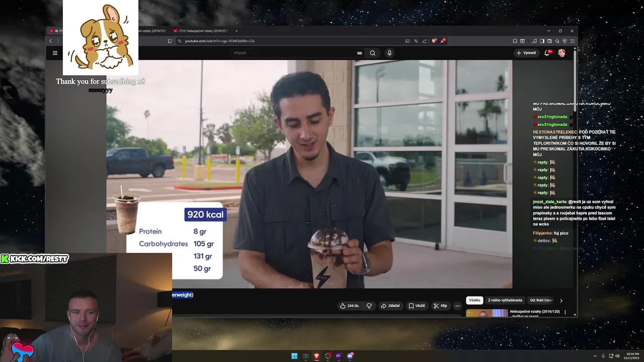Image resolution: width=644 pixels, height=362 pixels.
Task: Open Discord from the taskbar
Action: click(x=350, y=356)
